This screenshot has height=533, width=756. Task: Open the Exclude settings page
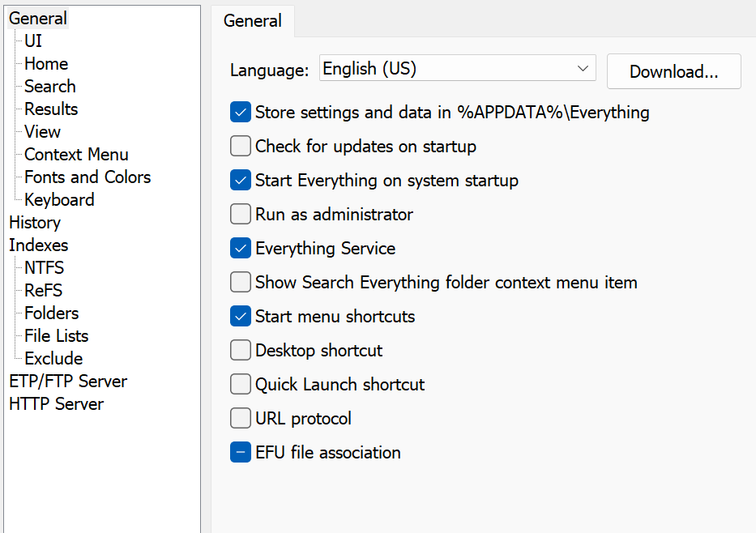click(53, 358)
